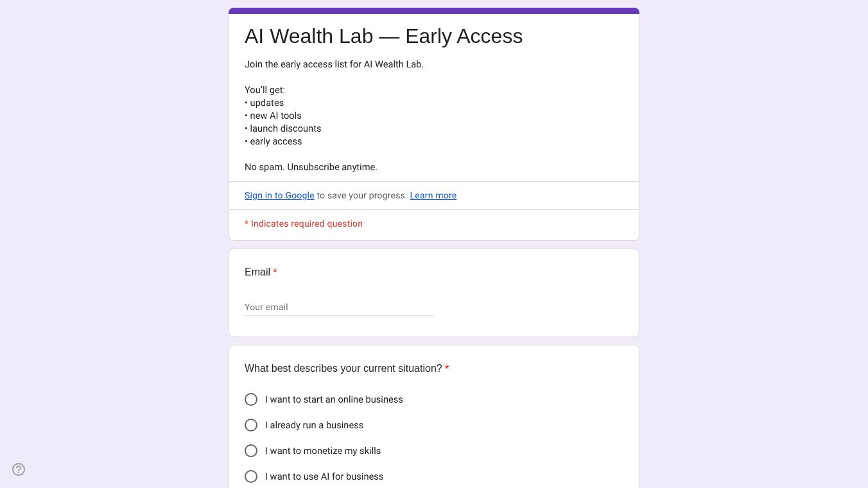Select "I want to monetize my skills"
Screen dimensions: 868x488
pos(251,451)
